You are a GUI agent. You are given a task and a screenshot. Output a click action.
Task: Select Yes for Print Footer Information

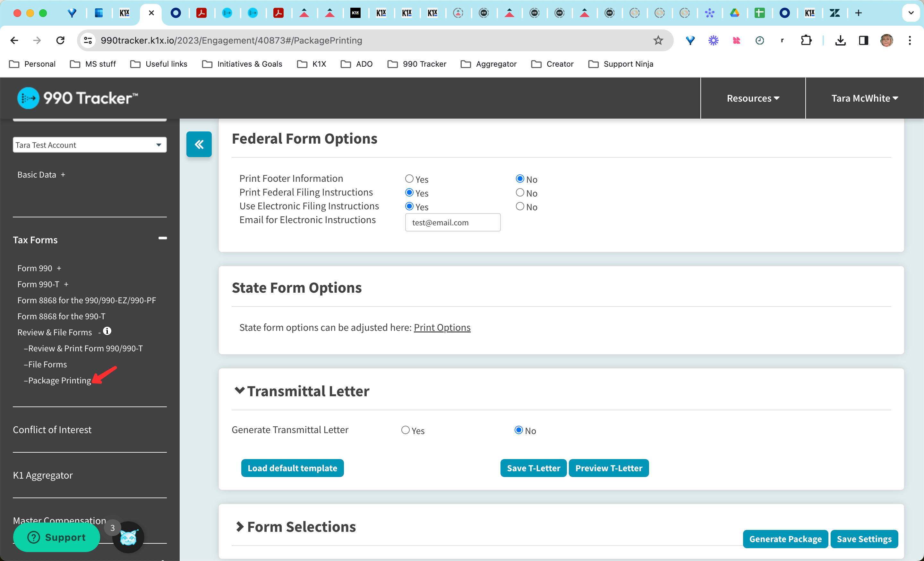pos(409,179)
